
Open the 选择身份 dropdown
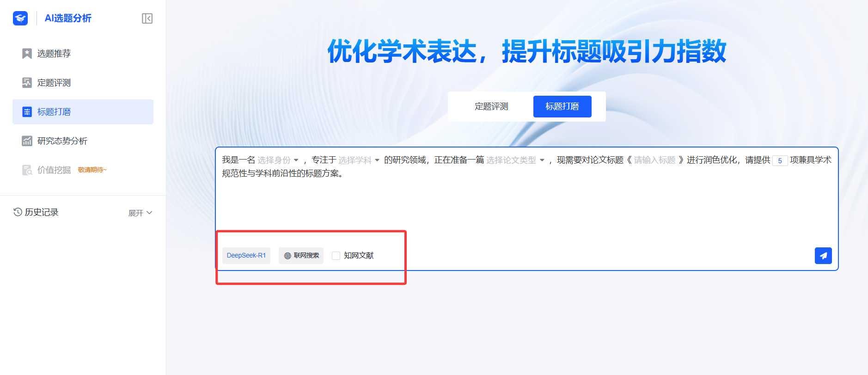278,160
